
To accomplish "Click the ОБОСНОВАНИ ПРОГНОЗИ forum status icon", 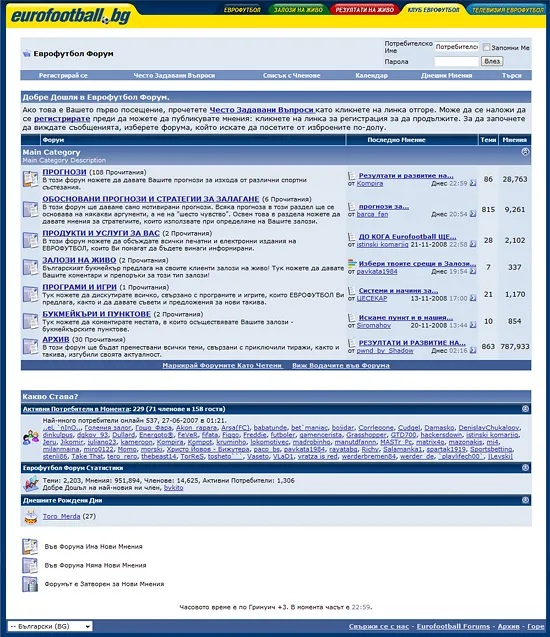I will pos(30,209).
